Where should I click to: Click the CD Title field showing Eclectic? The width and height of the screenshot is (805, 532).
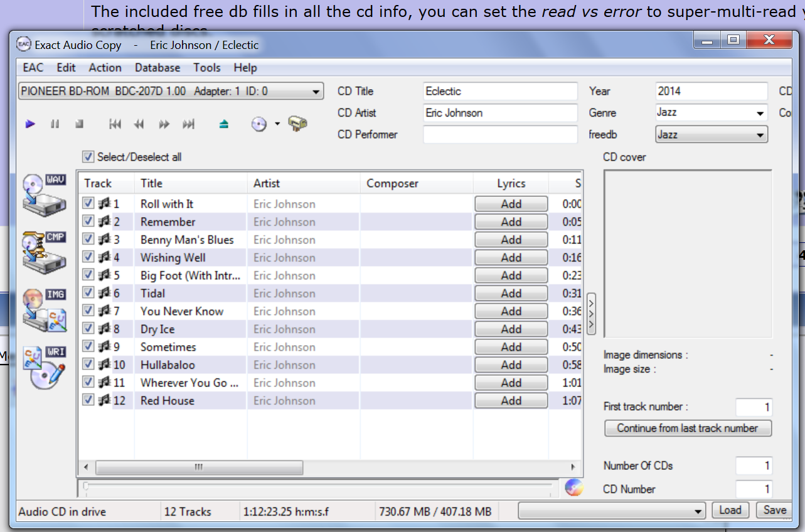500,91
